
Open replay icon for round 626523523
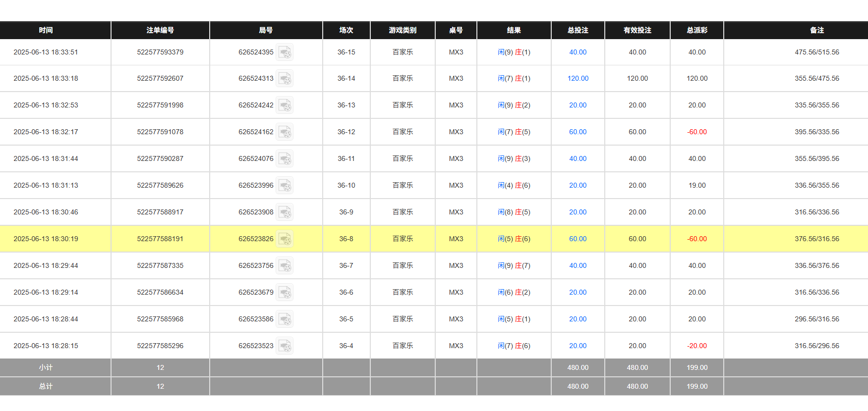(x=285, y=346)
